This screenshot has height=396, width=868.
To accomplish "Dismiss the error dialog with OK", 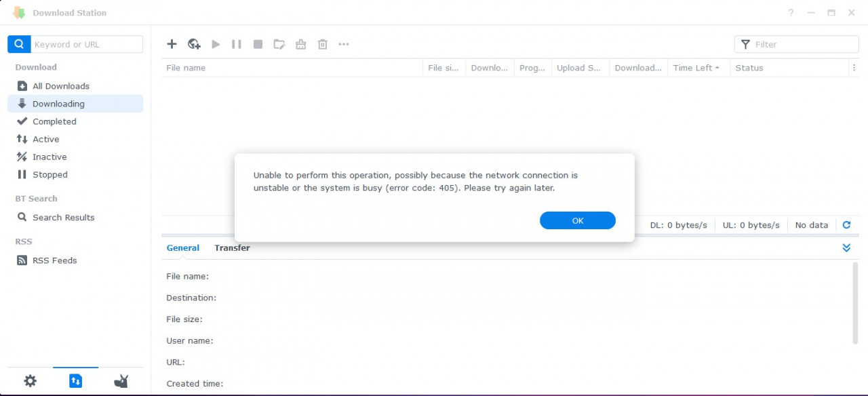I will click(x=577, y=220).
